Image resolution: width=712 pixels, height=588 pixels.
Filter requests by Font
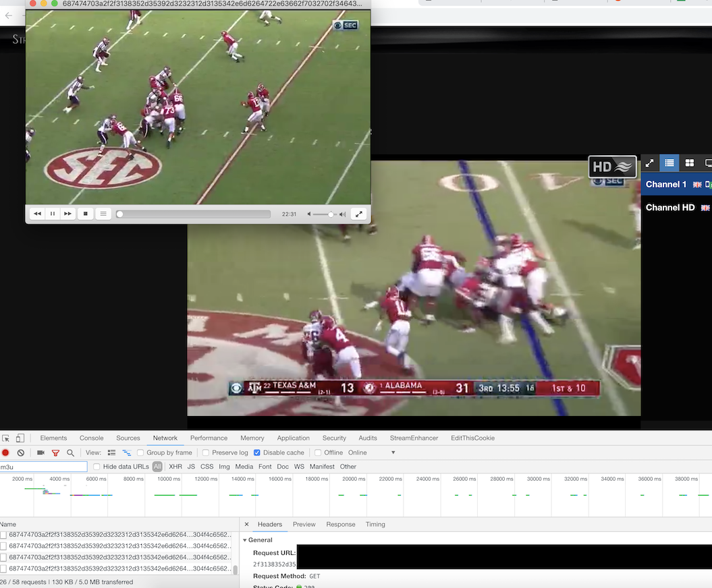click(x=265, y=467)
